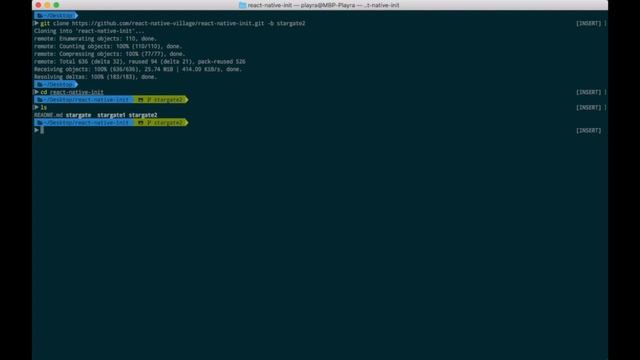Viewport: 640px width, 360px height.
Task: Click the folder icon in the title bar
Action: [242, 5]
